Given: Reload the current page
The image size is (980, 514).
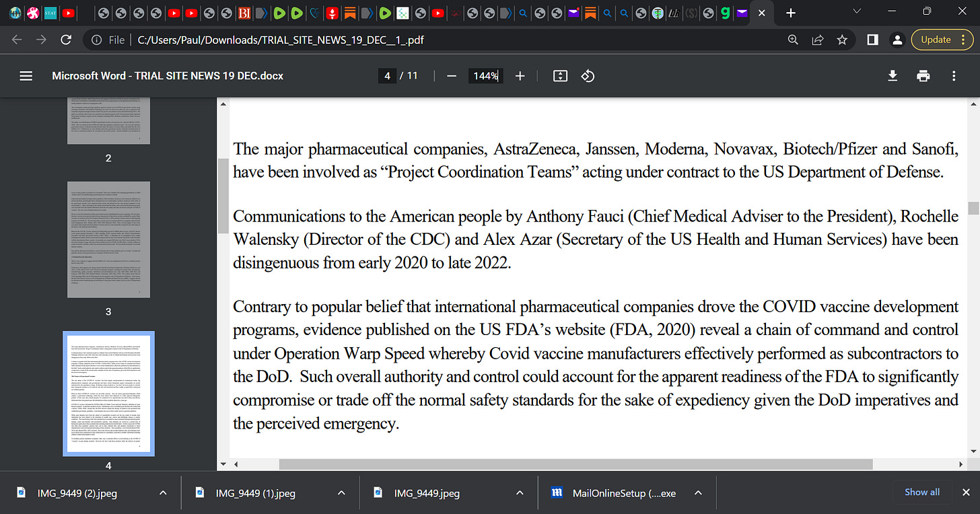Looking at the screenshot, I should [66, 40].
